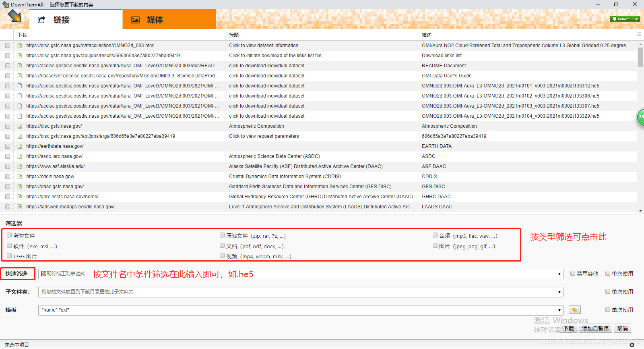
Task: Sort by the 描述 column header
Action: 527,35
